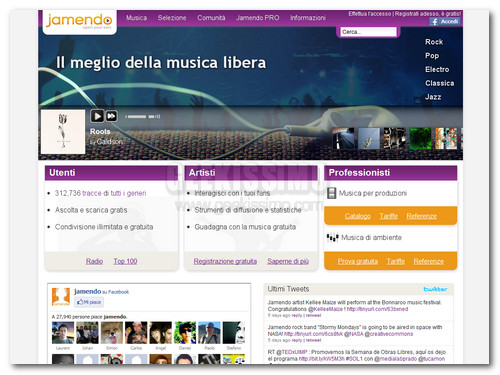This screenshot has width=500, height=375.
Task: Click the film icon beside Musica per produzioni
Action: point(331,193)
